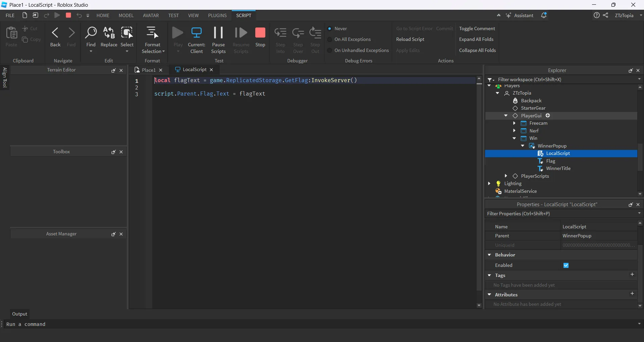
Task: Switch to the VIEW ribbon tab
Action: [193, 15]
